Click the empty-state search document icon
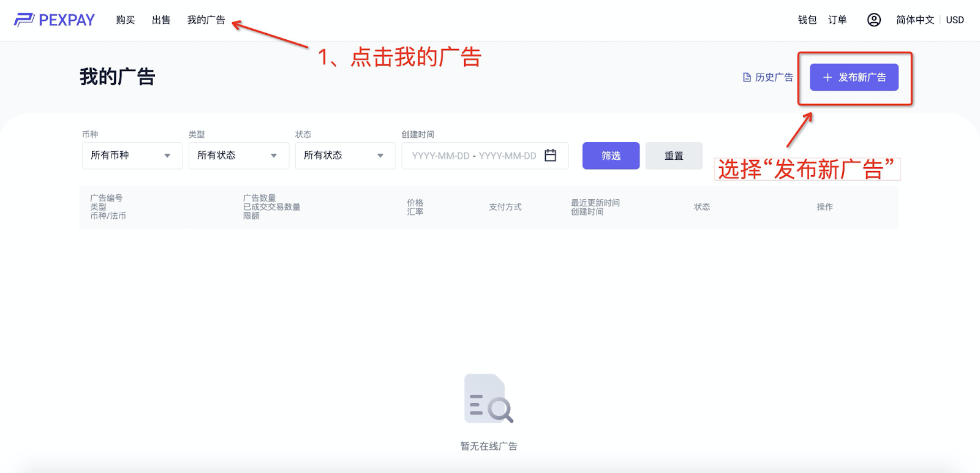 488,399
